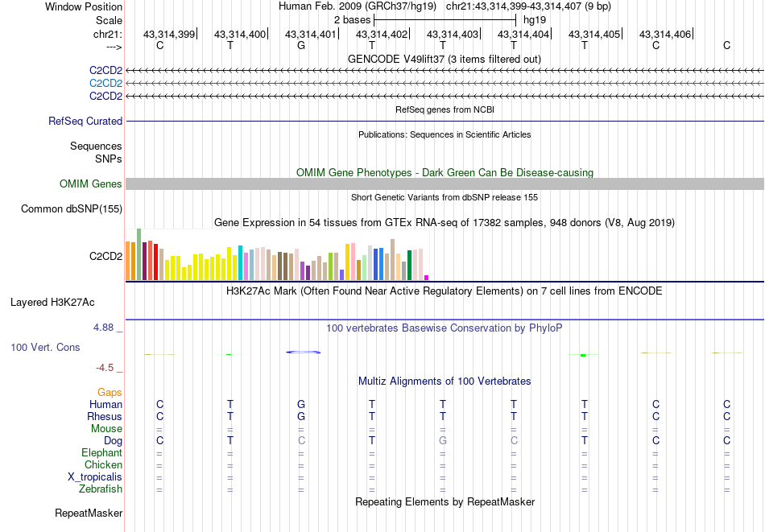Click the Human alignment row label

105,405
